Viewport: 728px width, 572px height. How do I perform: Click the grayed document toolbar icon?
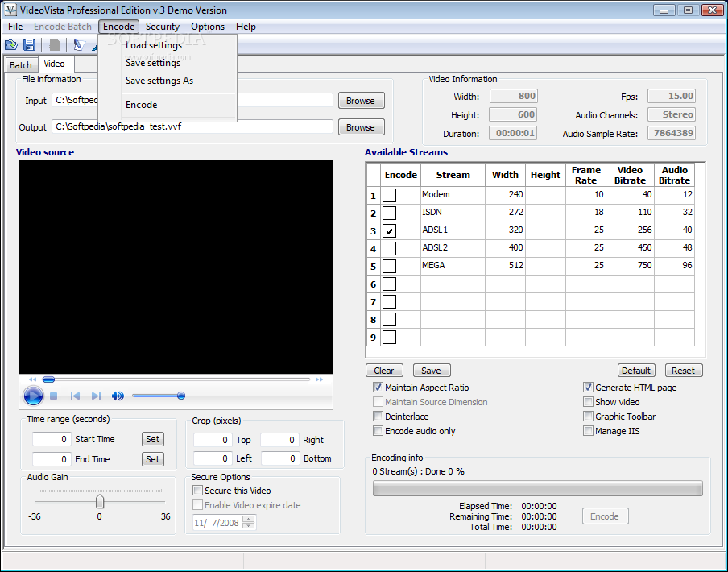click(x=54, y=44)
